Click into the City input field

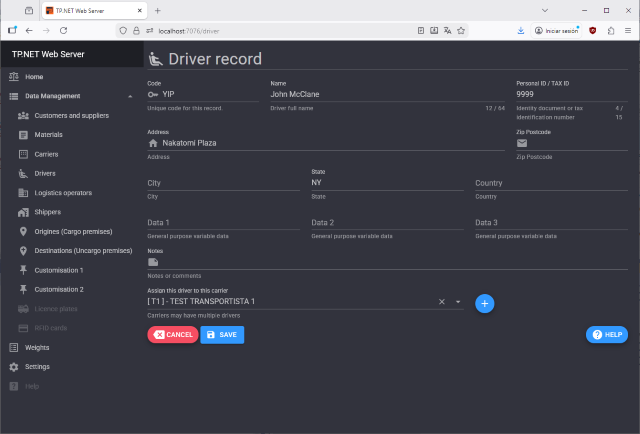(x=223, y=183)
